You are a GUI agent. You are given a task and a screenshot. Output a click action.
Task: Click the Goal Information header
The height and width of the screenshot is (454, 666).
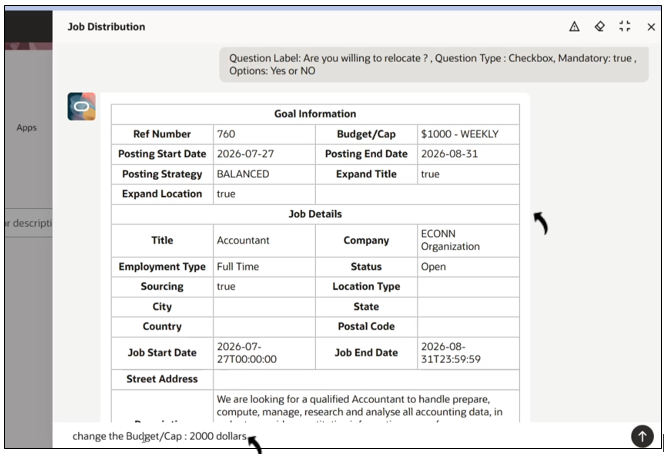coord(315,114)
